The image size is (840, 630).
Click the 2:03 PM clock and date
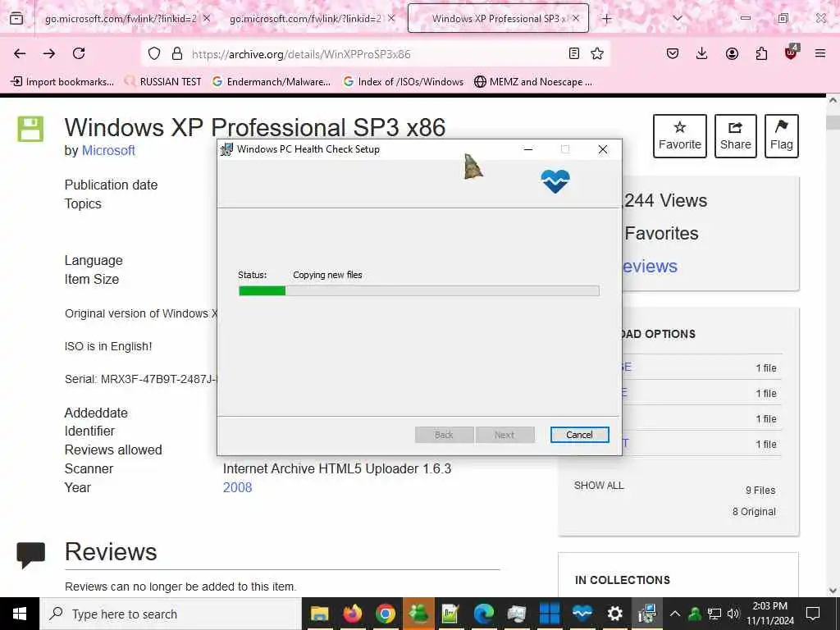[769, 614]
